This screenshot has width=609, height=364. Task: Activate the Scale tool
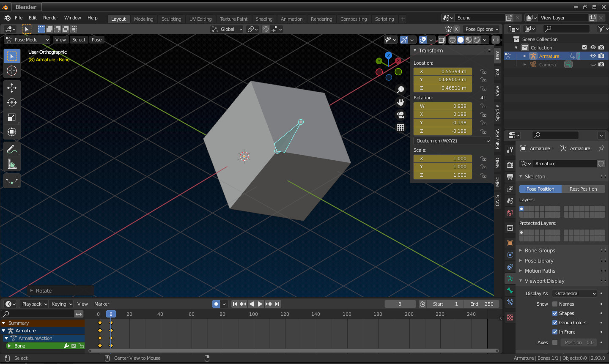point(12,117)
